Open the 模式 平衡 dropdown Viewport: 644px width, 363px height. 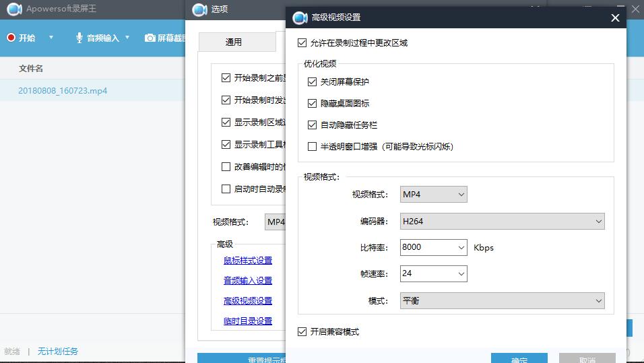click(502, 300)
